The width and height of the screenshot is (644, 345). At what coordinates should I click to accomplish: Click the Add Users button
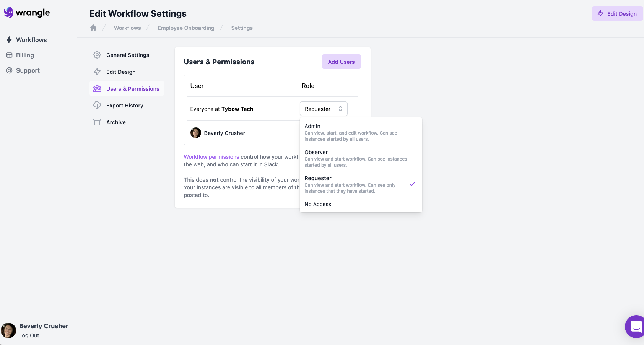click(341, 62)
